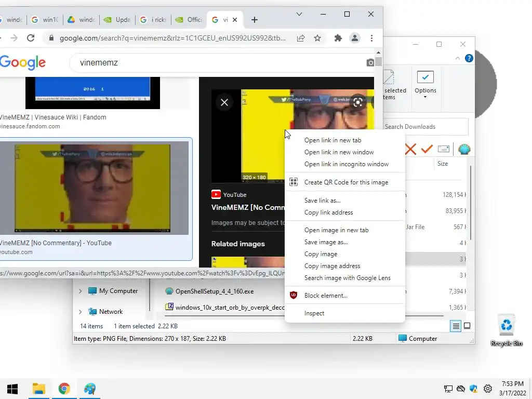Switch to the Google Drive tab
Viewport: 532px width, 399px height.
pyautogui.click(x=82, y=20)
